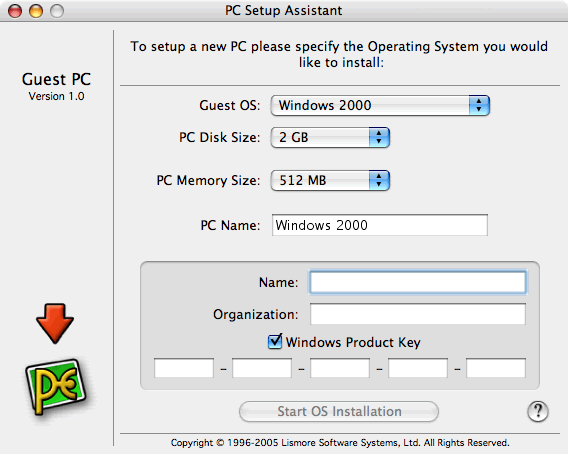Click the Guest PC logo icon

pos(56,387)
